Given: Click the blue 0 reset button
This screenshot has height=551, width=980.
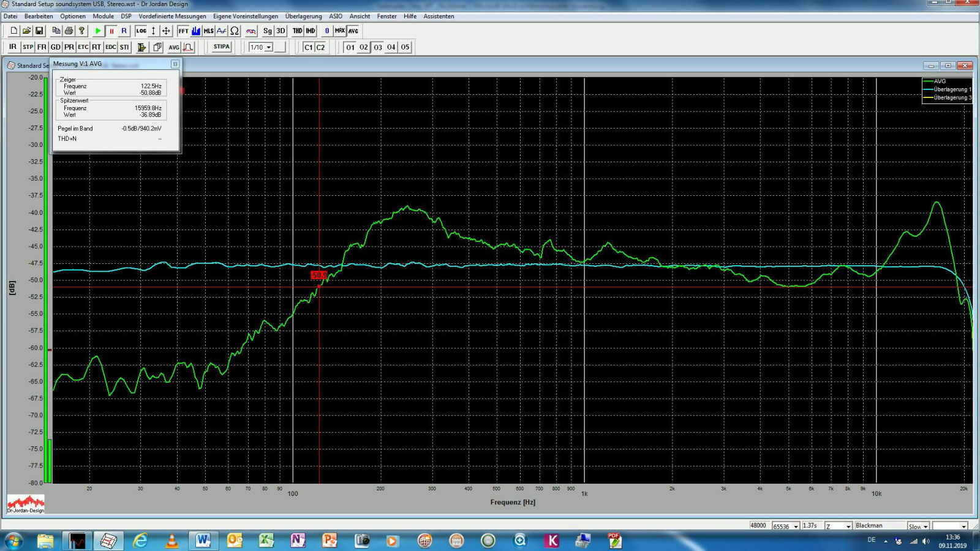Looking at the screenshot, I should [327, 31].
